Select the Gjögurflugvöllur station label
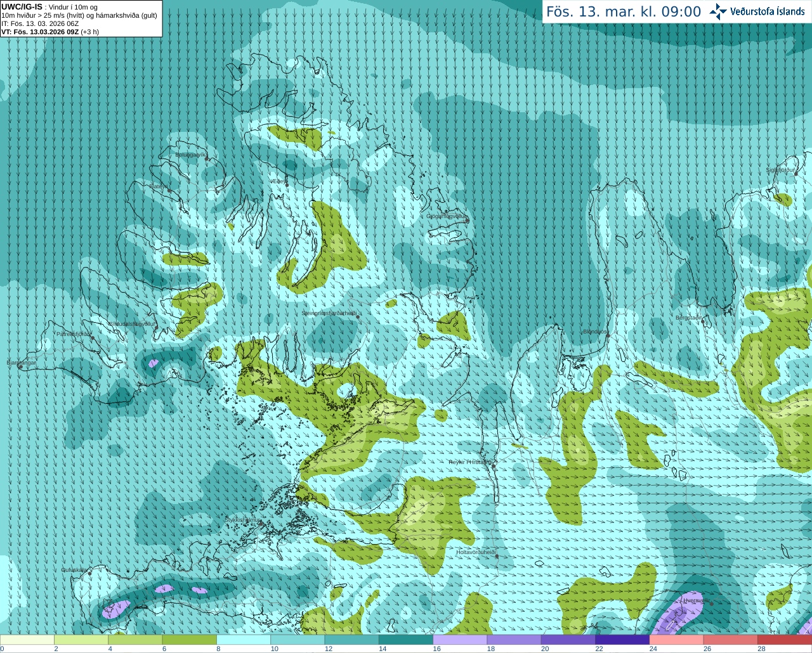812x653 pixels. point(447,216)
